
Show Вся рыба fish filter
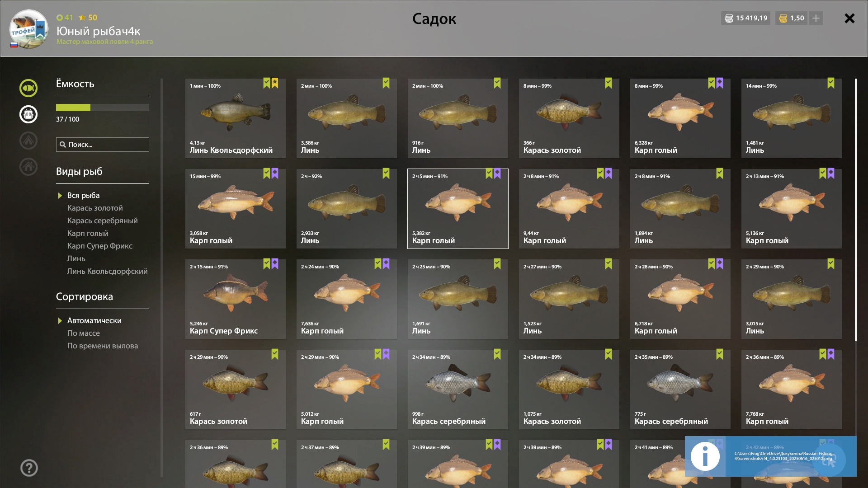click(84, 195)
